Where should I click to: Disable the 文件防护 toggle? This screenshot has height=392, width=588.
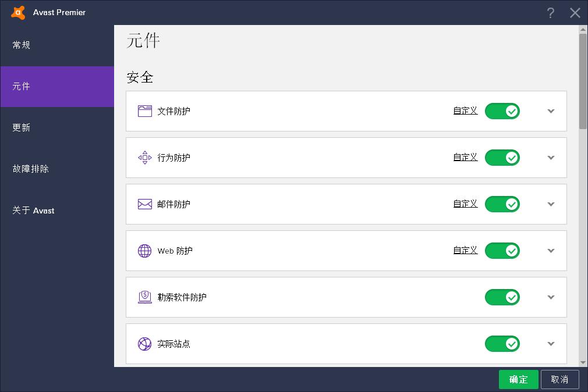[x=502, y=111]
